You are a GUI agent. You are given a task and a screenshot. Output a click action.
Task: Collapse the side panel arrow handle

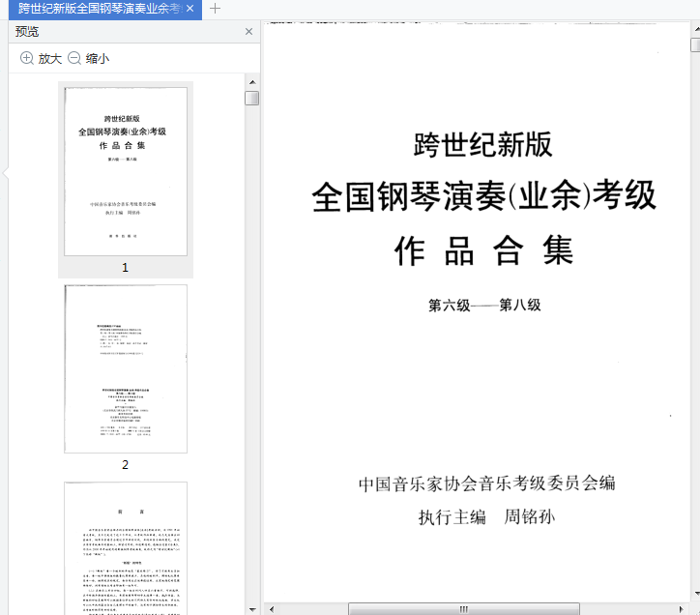pyautogui.click(x=6, y=173)
